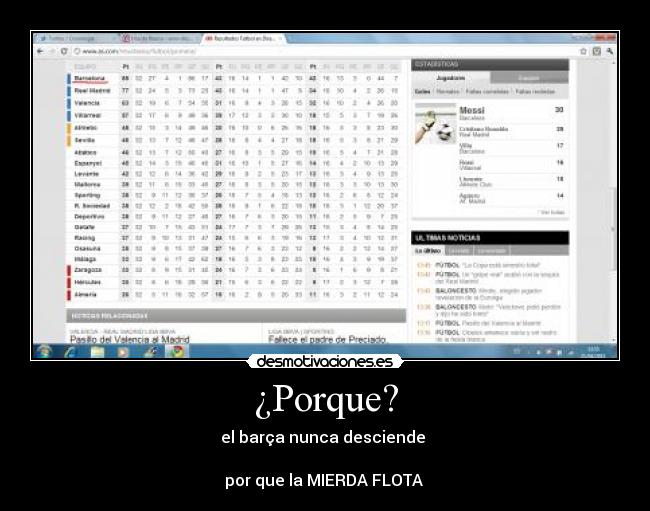Choose the Remates stats filter
The image size is (650, 511).
point(448,92)
